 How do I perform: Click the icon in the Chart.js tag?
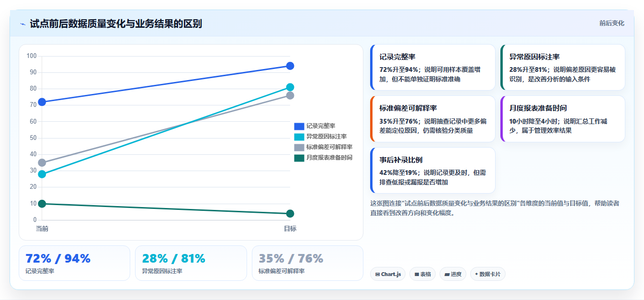(378, 275)
